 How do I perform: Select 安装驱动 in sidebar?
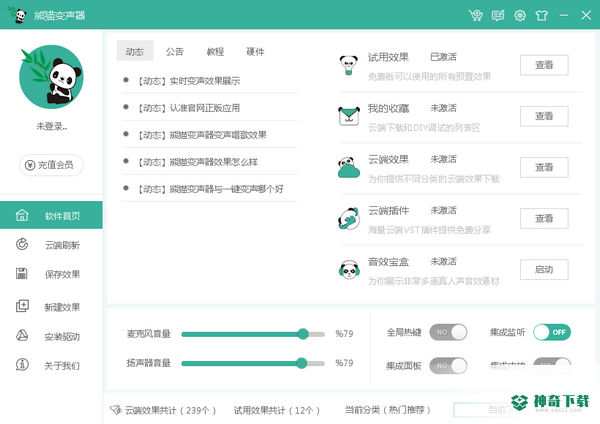coord(51,336)
